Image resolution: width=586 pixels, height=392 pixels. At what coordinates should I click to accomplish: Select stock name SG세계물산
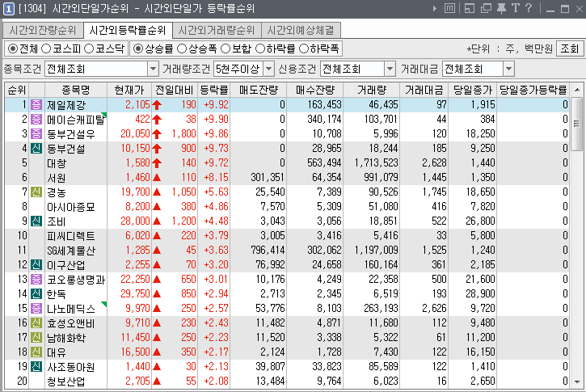click(71, 251)
